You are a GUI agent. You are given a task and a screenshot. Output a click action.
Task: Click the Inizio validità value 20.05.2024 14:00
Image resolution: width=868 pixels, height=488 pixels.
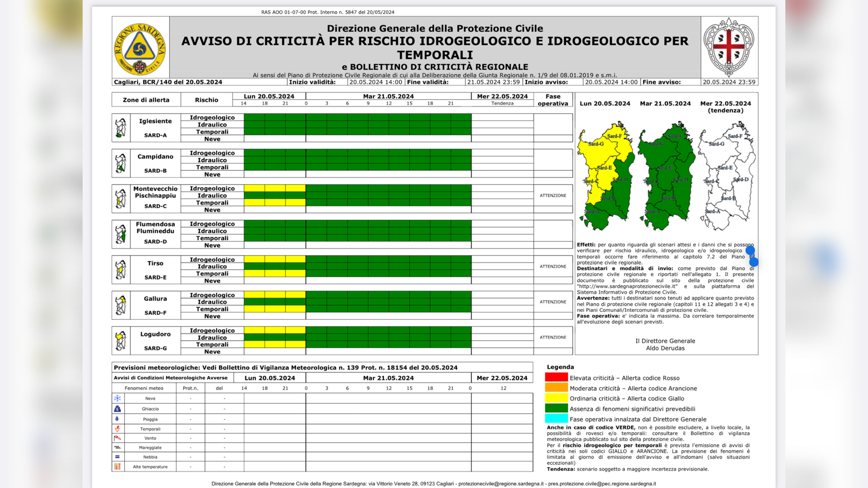[376, 82]
